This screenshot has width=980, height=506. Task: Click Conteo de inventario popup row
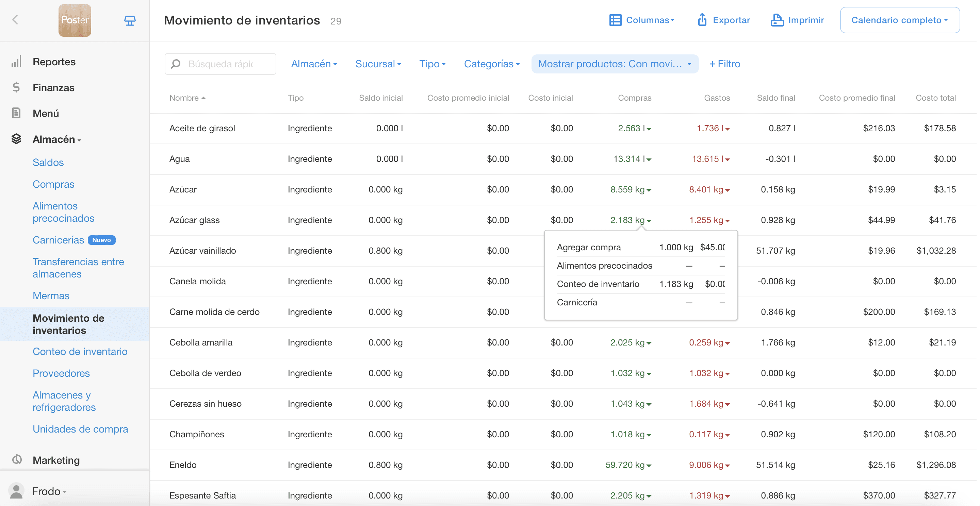pyautogui.click(x=641, y=284)
